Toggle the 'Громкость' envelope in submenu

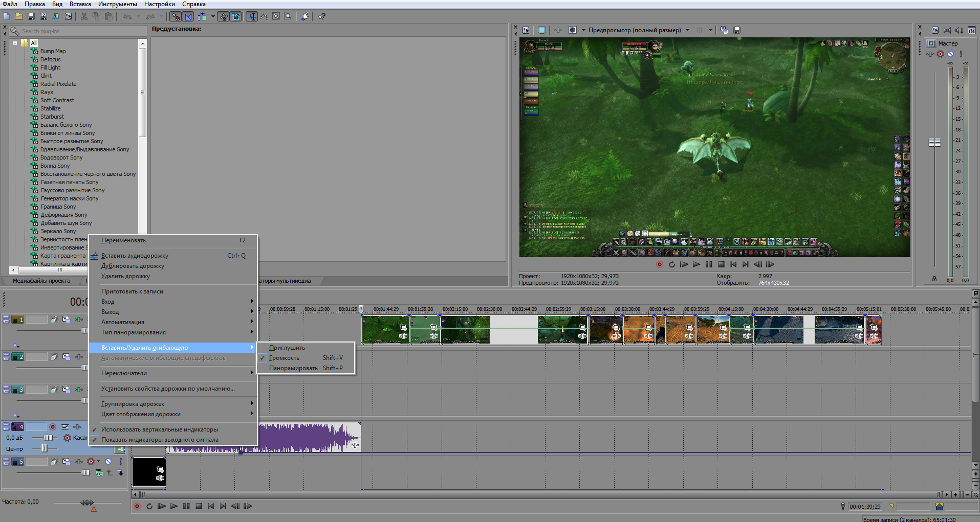306,358
